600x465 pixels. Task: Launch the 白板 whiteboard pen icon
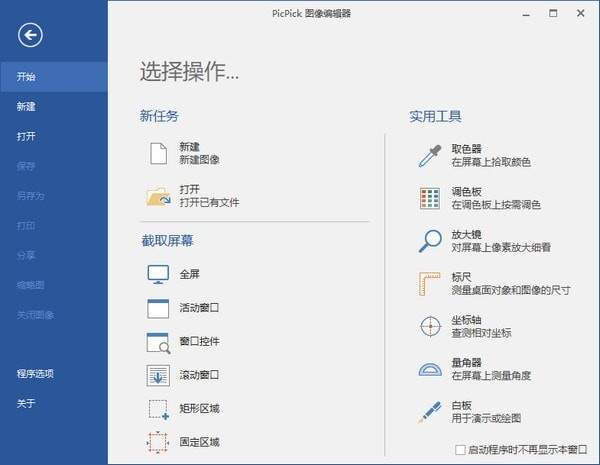coord(429,411)
